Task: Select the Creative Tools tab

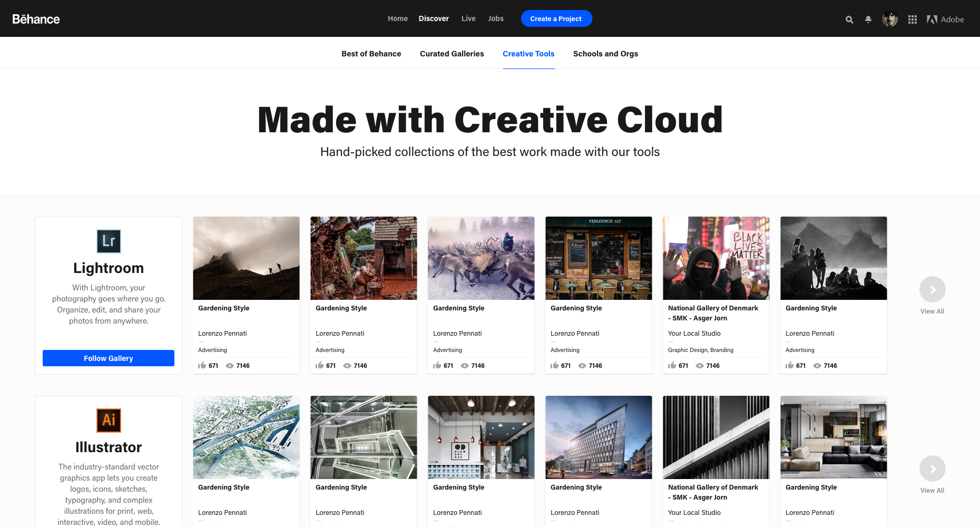Action: [528, 54]
